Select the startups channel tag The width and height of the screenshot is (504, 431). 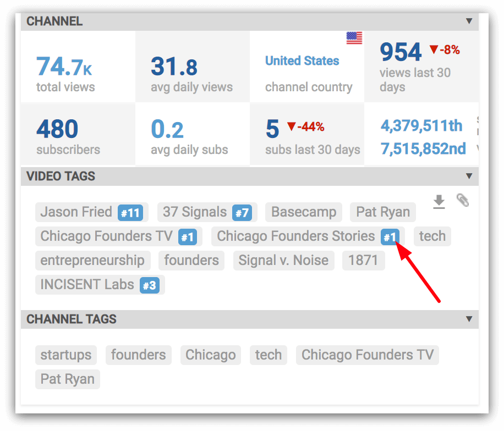tap(66, 355)
